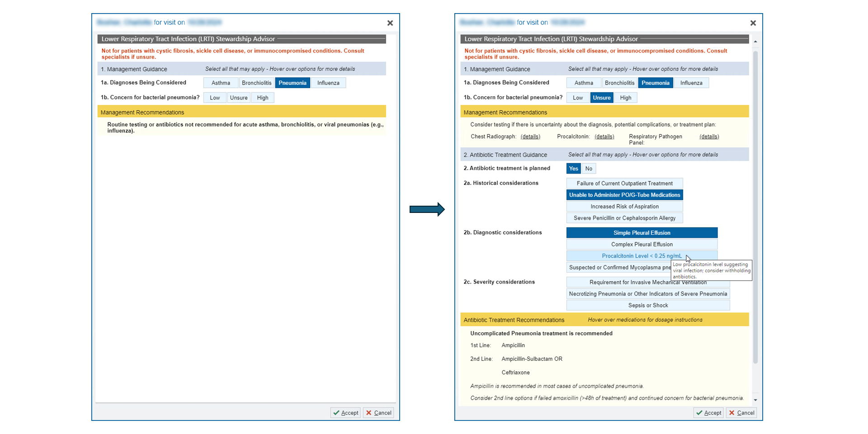Click Ampicillin first-line medication

click(x=513, y=345)
